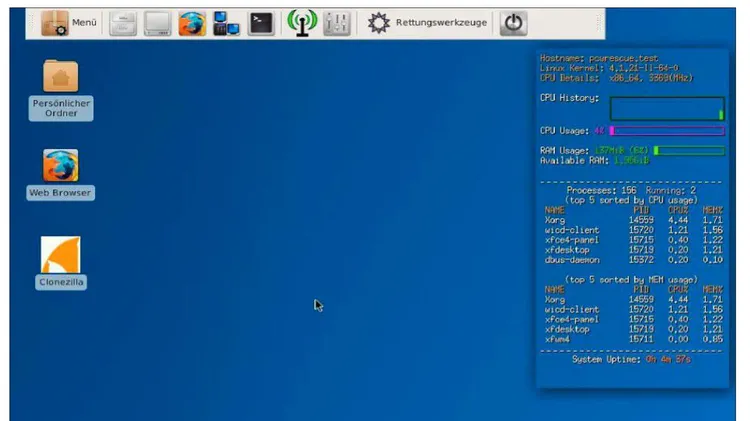Launch Firefox from the top panel
750x421 pixels.
[192, 23]
